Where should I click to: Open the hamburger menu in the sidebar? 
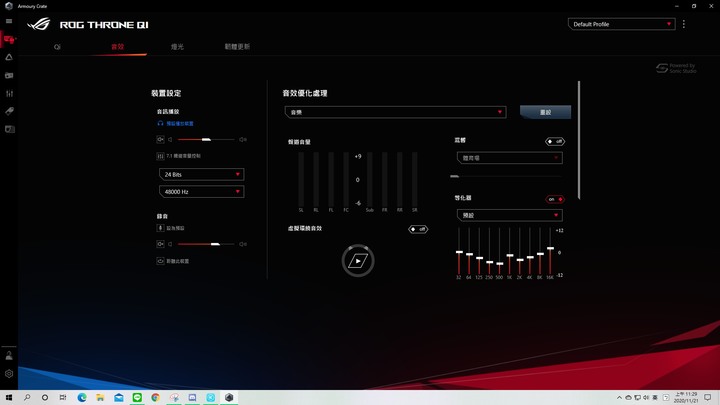tap(9, 21)
